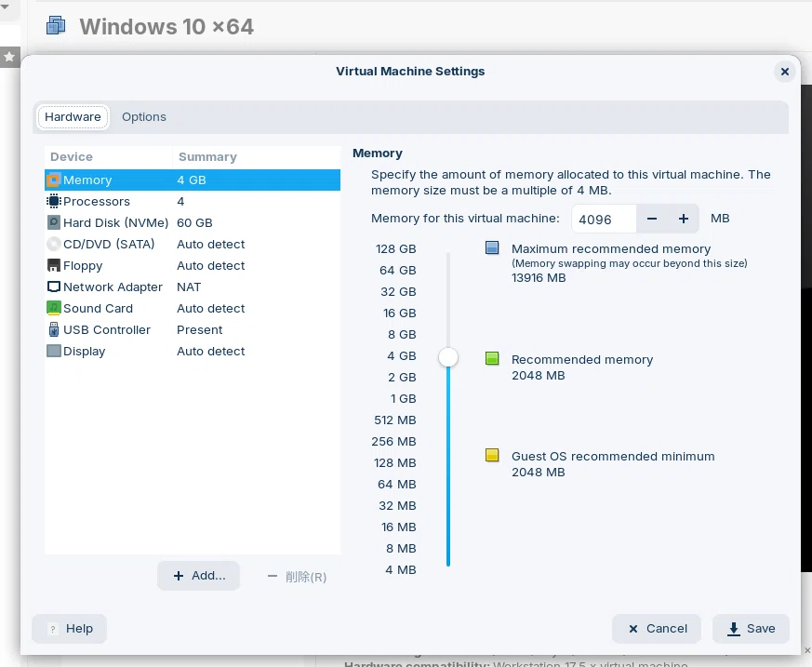Cancel the virtual machine settings changes

(x=657, y=629)
